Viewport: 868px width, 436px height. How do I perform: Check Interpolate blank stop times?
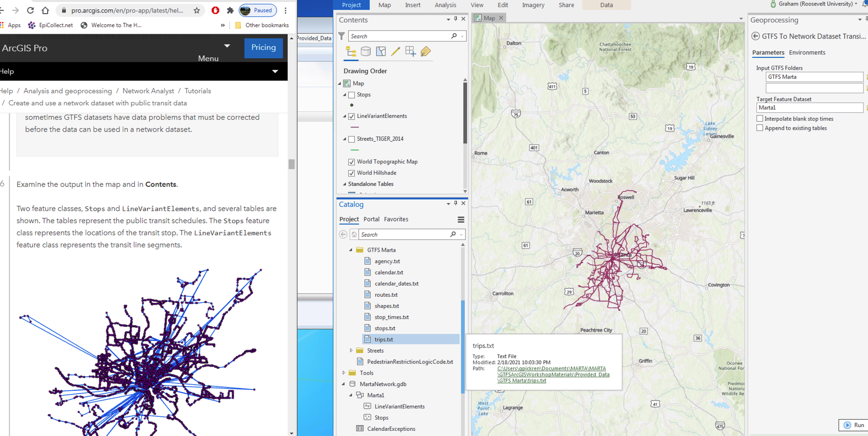click(x=760, y=119)
